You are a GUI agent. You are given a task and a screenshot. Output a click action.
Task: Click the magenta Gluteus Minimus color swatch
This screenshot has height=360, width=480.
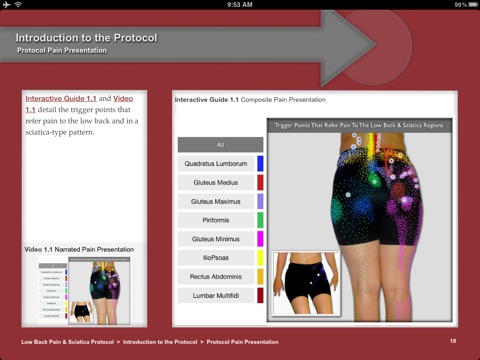(x=260, y=239)
